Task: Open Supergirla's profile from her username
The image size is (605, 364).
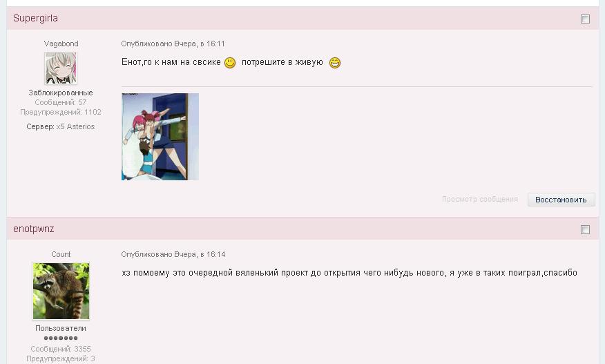Action: (x=35, y=18)
